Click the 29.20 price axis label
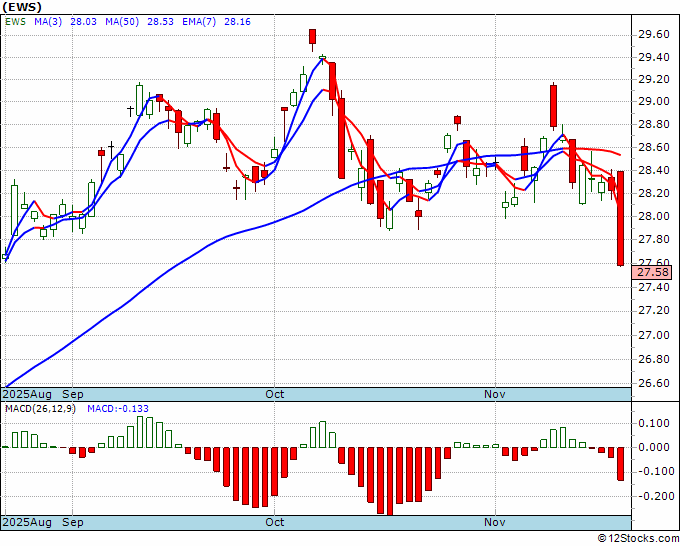The height and width of the screenshot is (546, 680). point(654,80)
